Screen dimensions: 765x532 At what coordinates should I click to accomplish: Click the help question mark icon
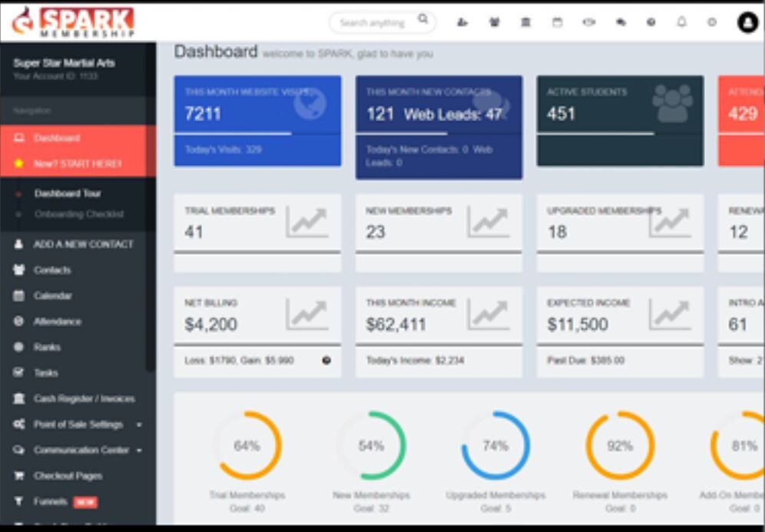[651, 23]
